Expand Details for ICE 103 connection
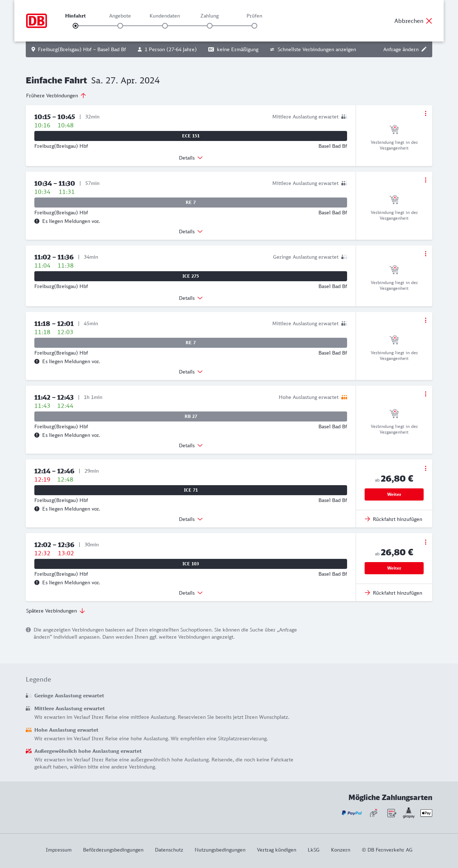The image size is (458, 868). (x=191, y=593)
